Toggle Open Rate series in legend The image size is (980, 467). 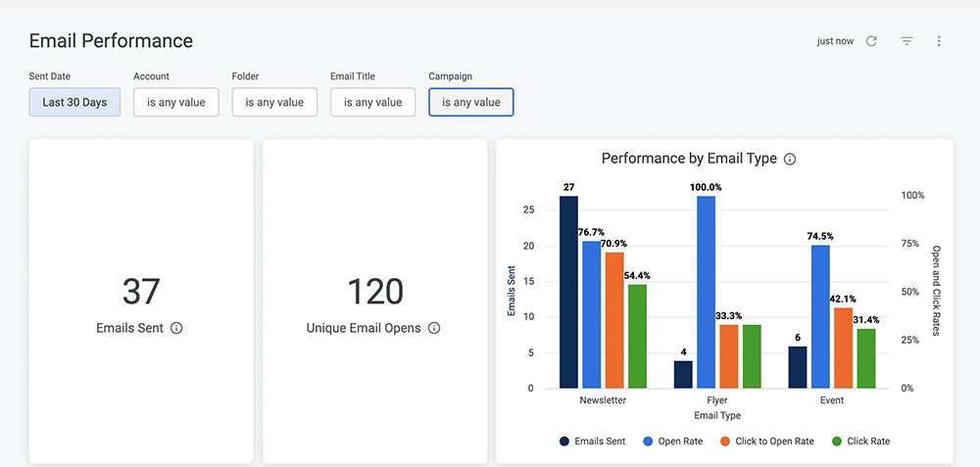tap(672, 442)
